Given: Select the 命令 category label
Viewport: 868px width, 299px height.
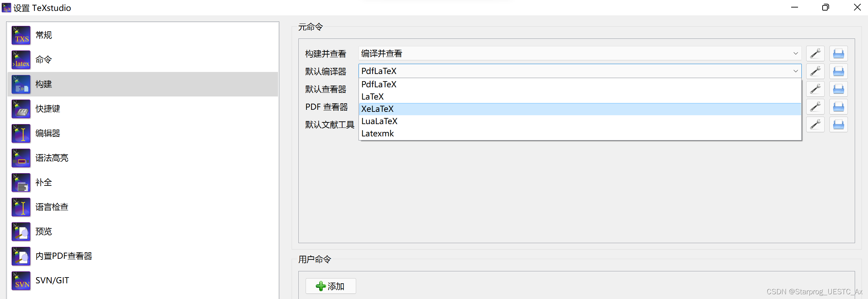Looking at the screenshot, I should coord(44,60).
